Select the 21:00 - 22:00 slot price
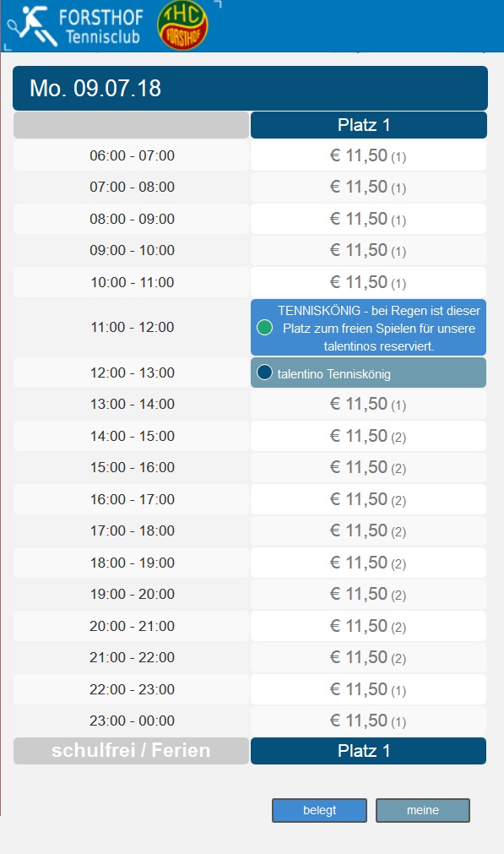The image size is (504, 854). (368, 657)
